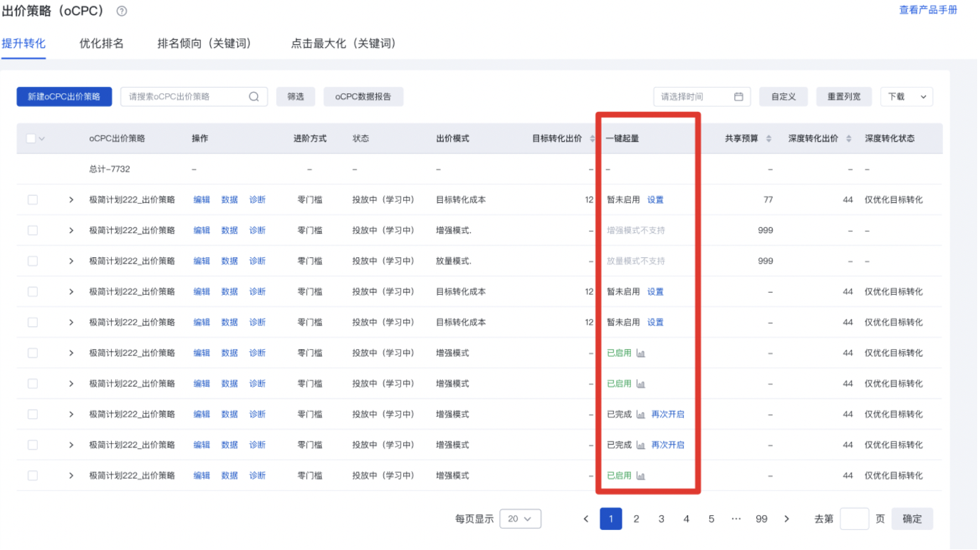Screen dimensions: 980x550
Task: Click 编辑 in the row with 共享预算 77
Action: coord(202,200)
